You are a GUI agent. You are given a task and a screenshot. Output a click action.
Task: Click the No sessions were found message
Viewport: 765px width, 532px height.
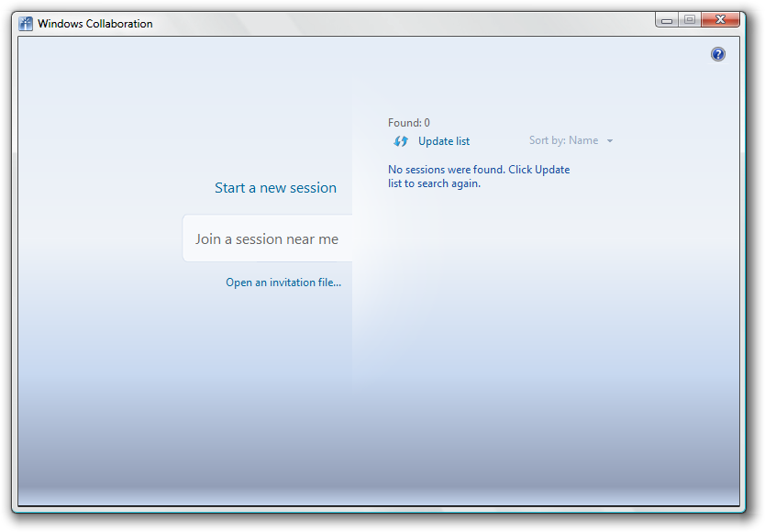click(479, 176)
